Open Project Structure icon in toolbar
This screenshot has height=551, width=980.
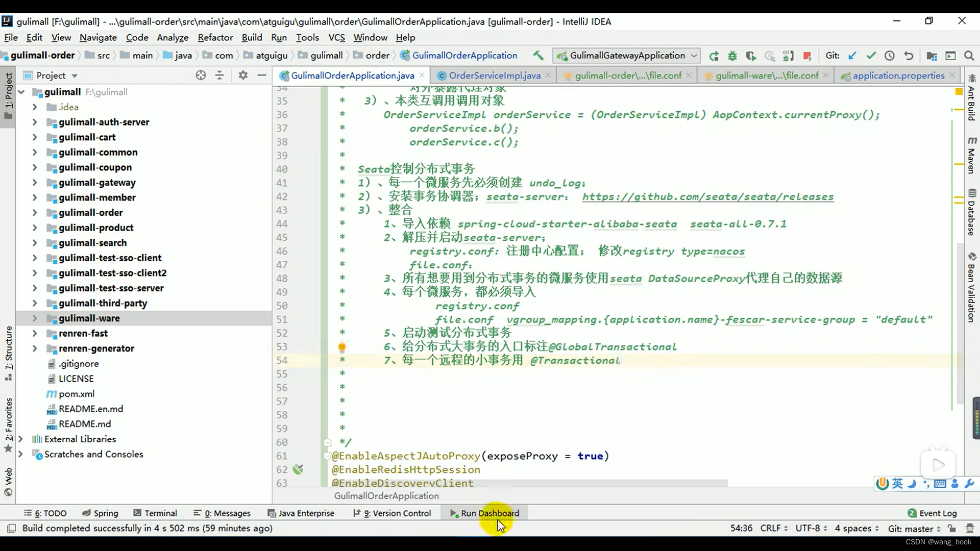(932, 56)
